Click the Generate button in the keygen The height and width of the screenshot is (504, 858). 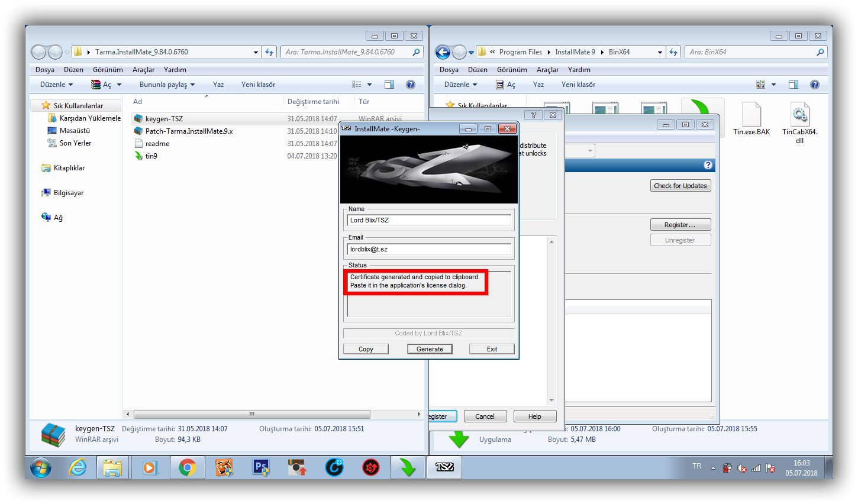pos(430,349)
